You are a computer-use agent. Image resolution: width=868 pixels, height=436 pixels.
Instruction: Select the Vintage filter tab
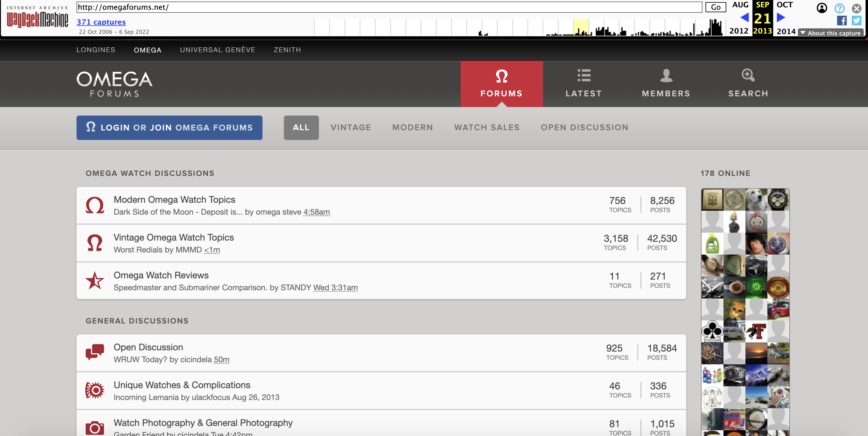350,128
